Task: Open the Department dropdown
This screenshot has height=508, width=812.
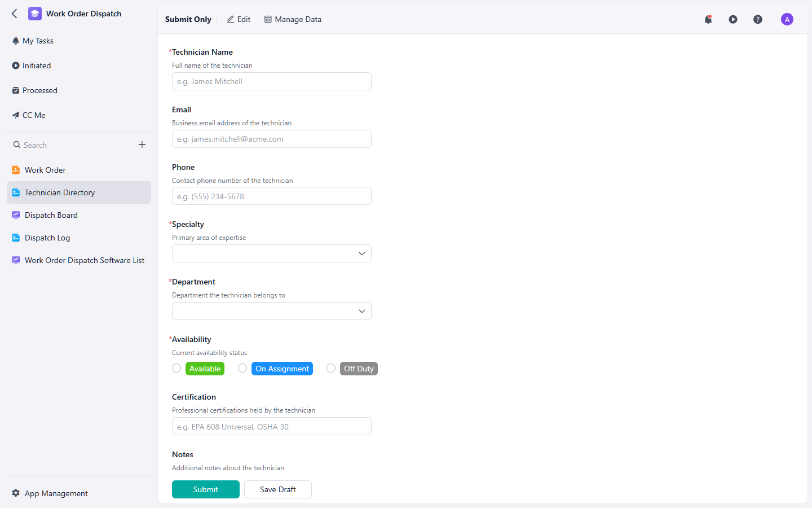Action: point(272,311)
